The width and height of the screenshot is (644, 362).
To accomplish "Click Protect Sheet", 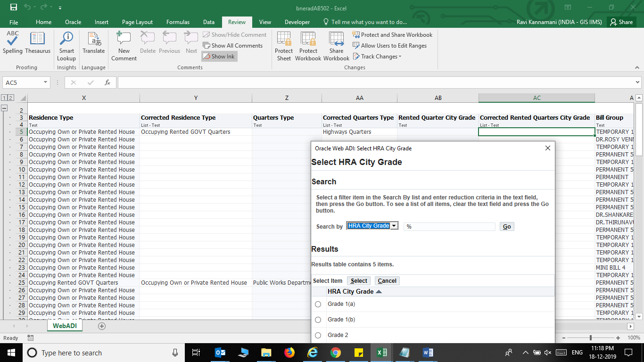I will (284, 46).
